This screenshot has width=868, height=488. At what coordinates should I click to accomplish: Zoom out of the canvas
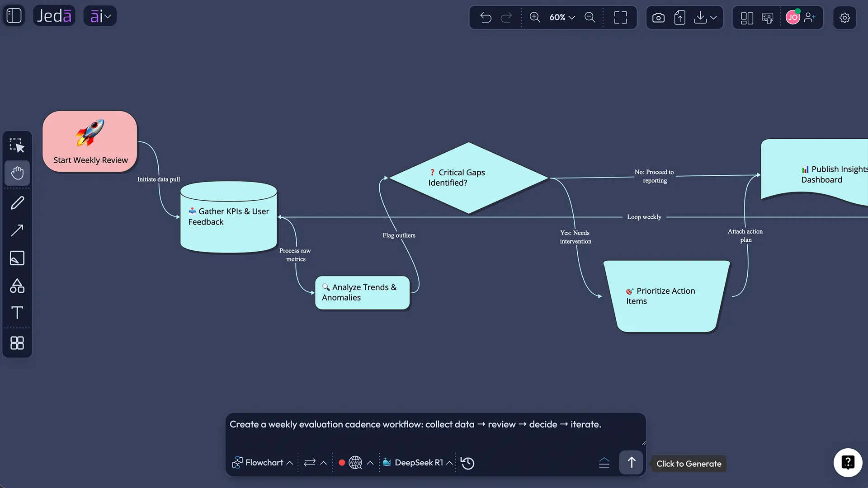tap(590, 17)
